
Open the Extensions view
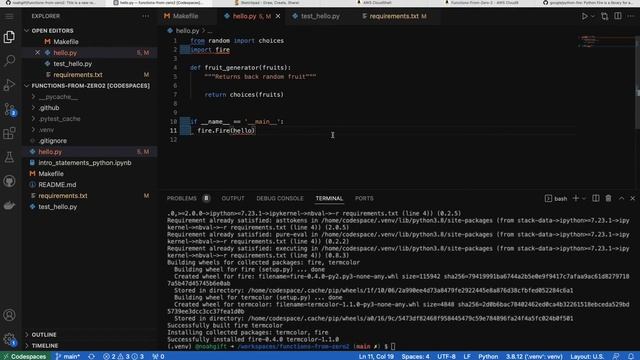[x=9, y=133]
